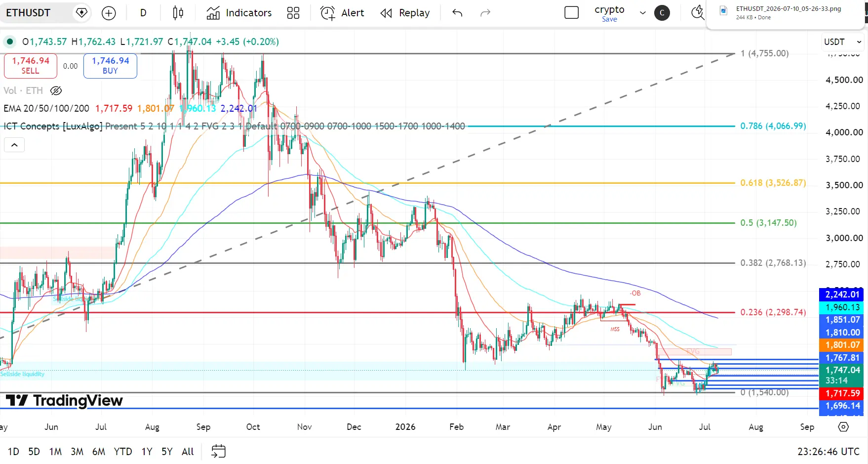
Task: Click the 1,746.94 SELL button
Action: 31,66
